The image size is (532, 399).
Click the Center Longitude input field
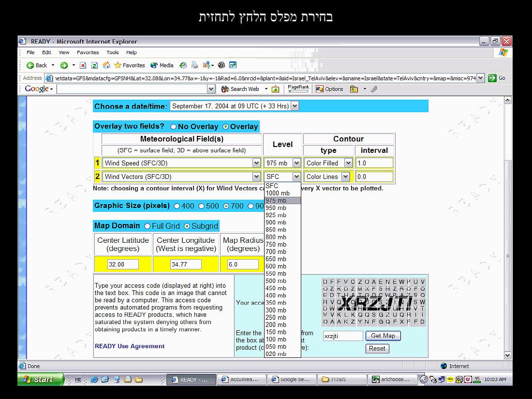coord(186,264)
